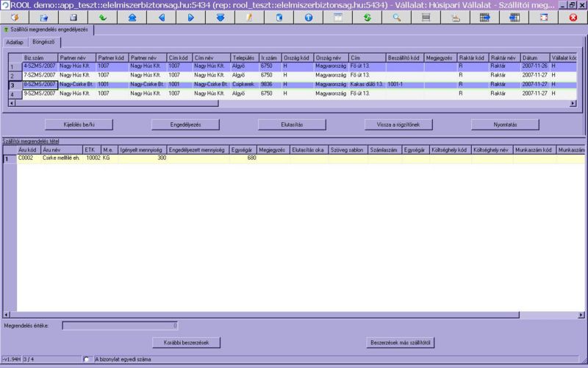
Task: Click the Elutasítás button
Action: coord(292,124)
